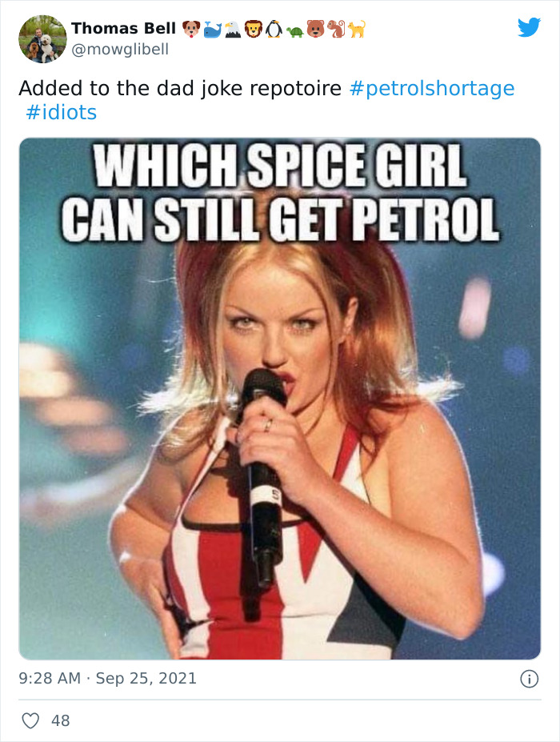The height and width of the screenshot is (742, 560).
Task: Click the cat emoji in name
Action: click(x=357, y=29)
